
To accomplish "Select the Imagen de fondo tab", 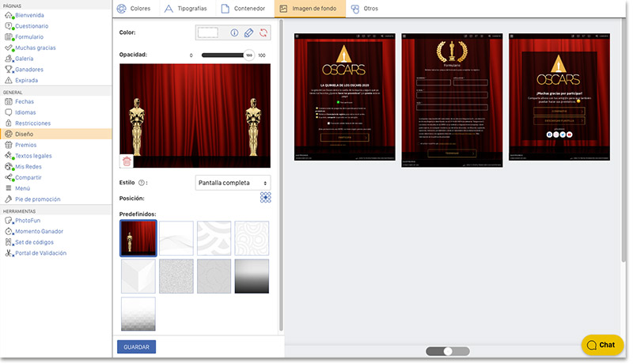I will click(310, 9).
